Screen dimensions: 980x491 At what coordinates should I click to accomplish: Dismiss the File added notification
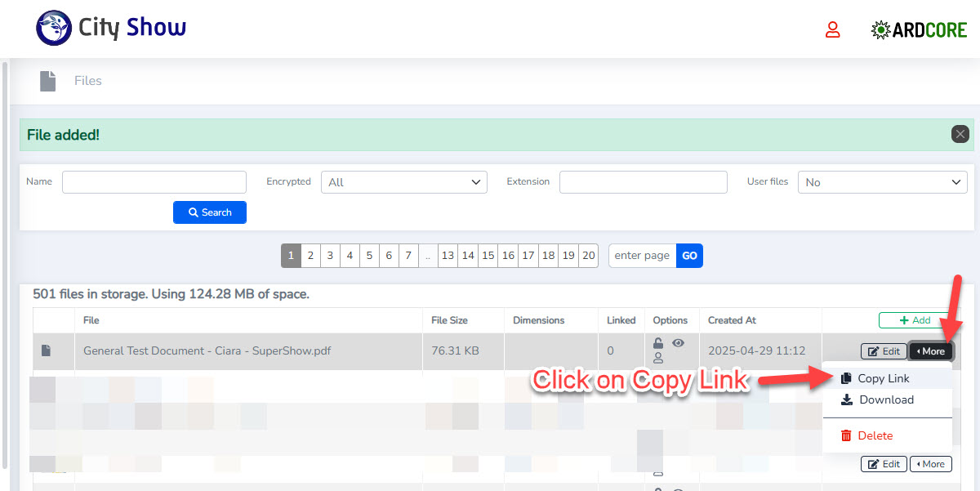tap(960, 134)
